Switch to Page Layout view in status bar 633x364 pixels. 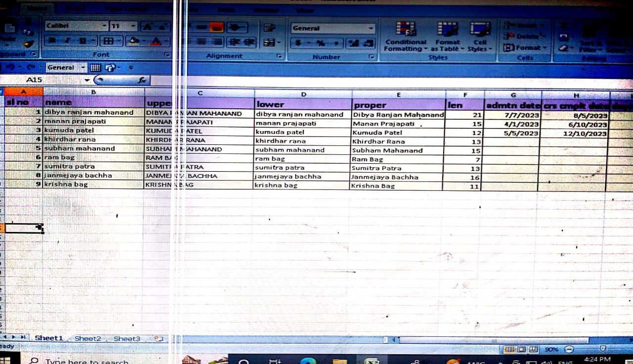coord(520,350)
